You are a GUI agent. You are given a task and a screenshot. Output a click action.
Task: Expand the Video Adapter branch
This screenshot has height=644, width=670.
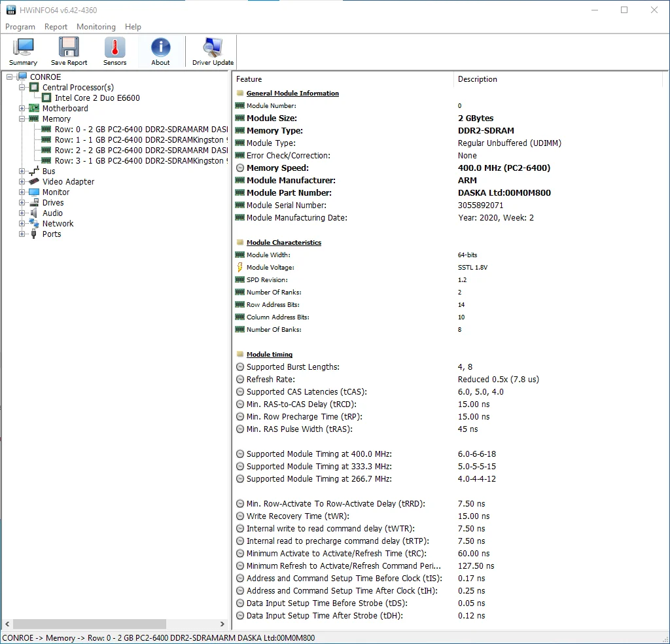[x=22, y=182]
